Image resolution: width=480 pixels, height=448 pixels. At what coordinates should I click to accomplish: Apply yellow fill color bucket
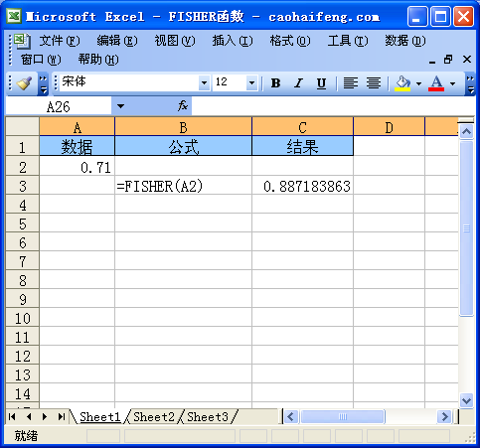click(x=402, y=82)
